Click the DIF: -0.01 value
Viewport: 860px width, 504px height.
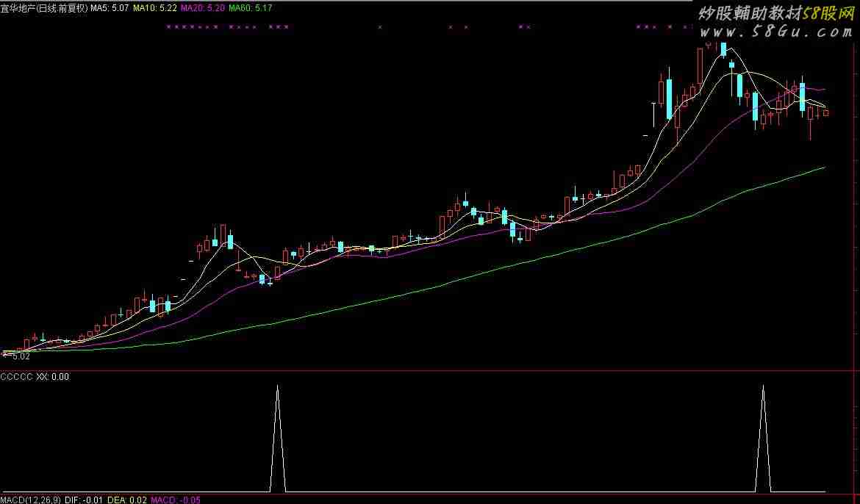pos(84,500)
